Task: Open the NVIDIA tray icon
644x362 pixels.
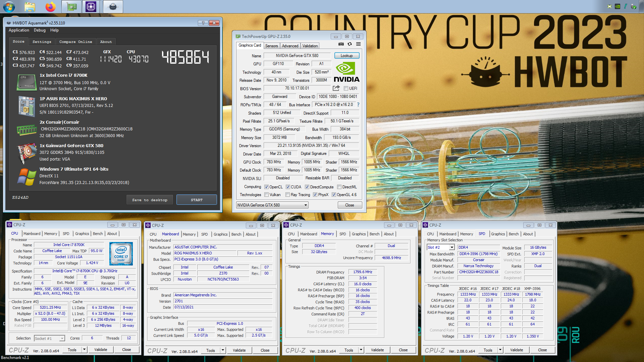Action: pos(618,6)
